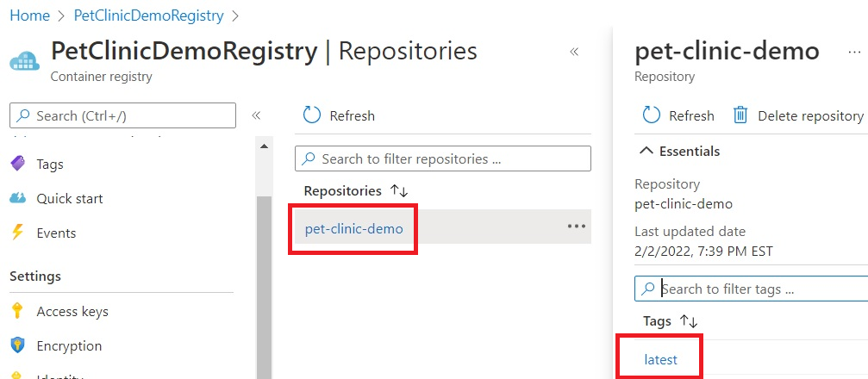
Task: Open the latest tag link
Action: [660, 360]
